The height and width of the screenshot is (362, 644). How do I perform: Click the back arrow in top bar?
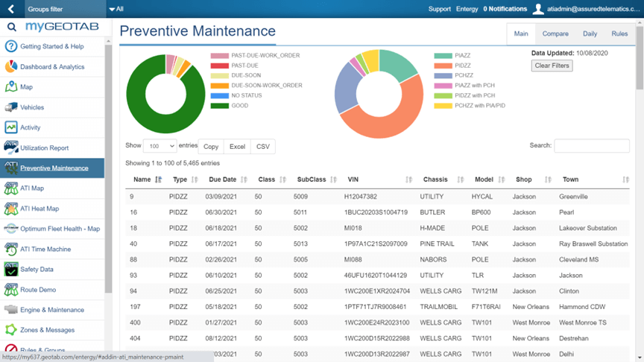[x=11, y=9]
